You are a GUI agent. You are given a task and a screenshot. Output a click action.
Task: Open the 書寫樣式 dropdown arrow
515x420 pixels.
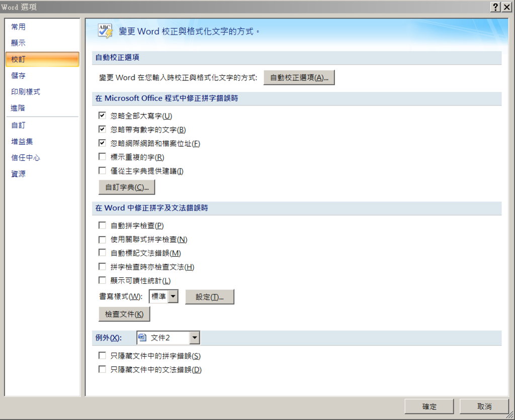(173, 296)
